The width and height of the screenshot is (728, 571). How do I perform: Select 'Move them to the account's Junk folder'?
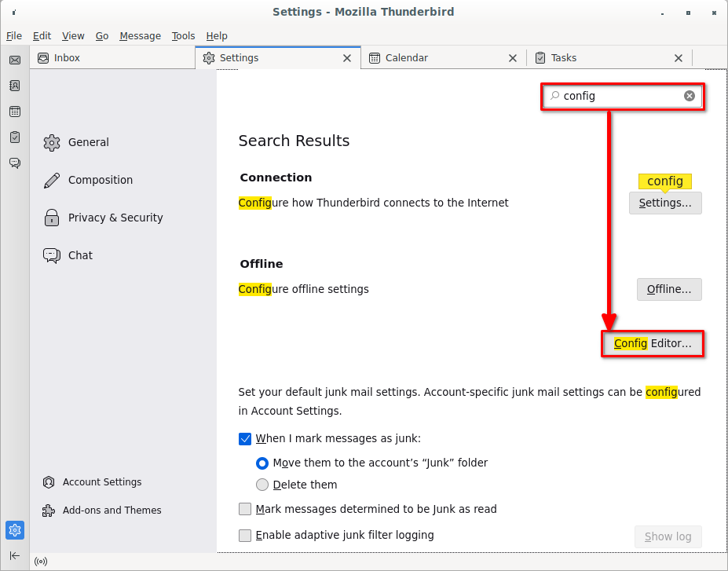(262, 463)
